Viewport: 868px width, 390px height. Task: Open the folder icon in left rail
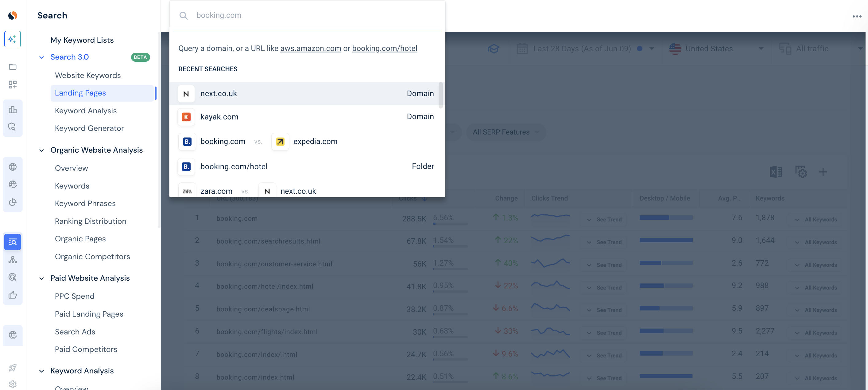13,67
